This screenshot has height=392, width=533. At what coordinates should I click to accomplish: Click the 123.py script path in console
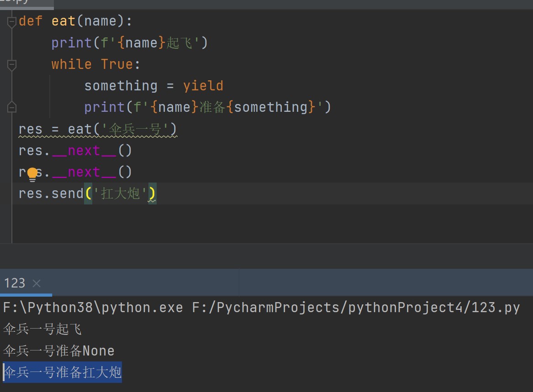point(355,308)
